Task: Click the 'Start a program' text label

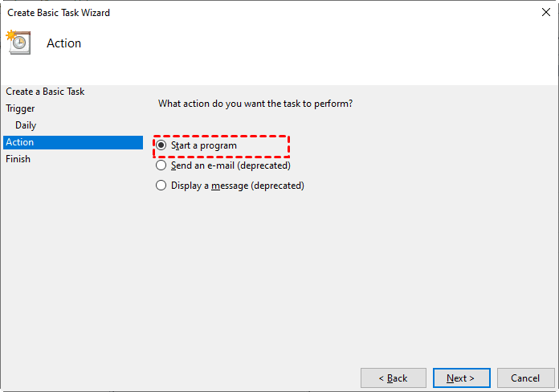Action: coord(204,145)
